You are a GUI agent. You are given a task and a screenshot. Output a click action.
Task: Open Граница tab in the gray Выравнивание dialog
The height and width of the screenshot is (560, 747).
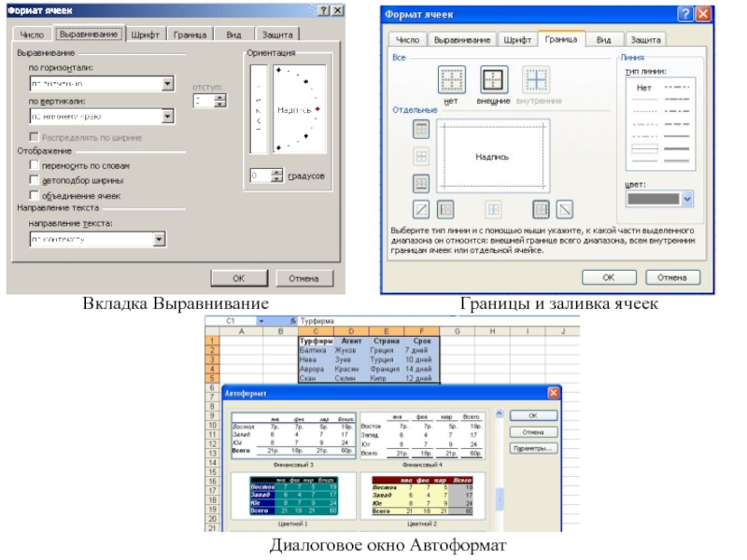click(190, 35)
